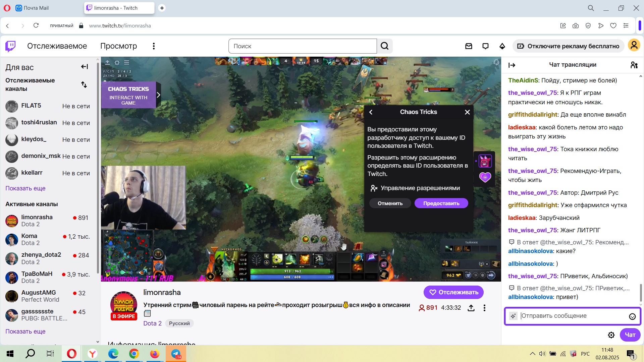Launch Firefox from taskbar
This screenshot has height=362, width=644.
155,354
